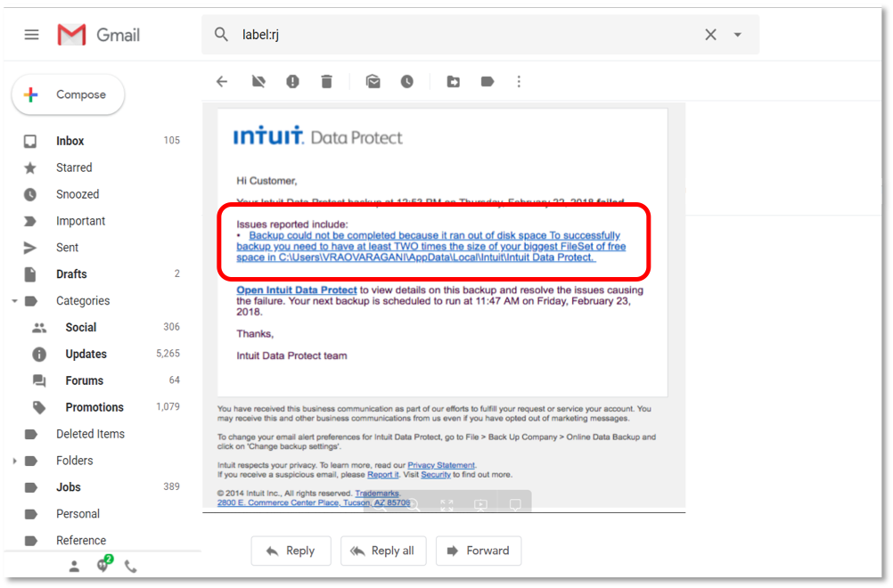The image size is (893, 588).
Task: Click the Open Intuit Data Protect link
Action: 297,290
